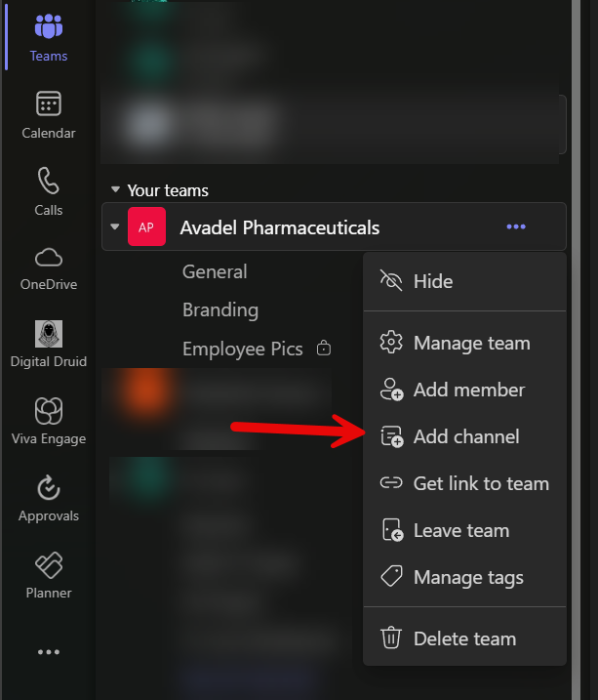Select Add channel menu entry
This screenshot has height=700, width=598.
[x=464, y=436]
